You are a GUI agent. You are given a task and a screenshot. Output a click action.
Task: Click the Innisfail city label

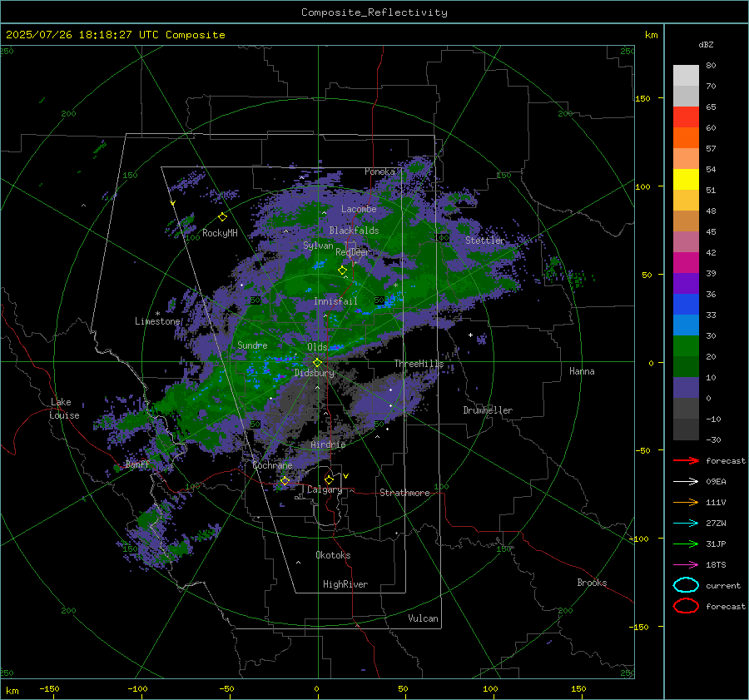(x=335, y=301)
